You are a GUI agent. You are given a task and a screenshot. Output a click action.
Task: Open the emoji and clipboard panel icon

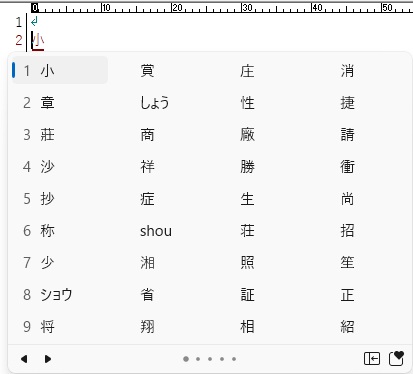click(x=396, y=359)
